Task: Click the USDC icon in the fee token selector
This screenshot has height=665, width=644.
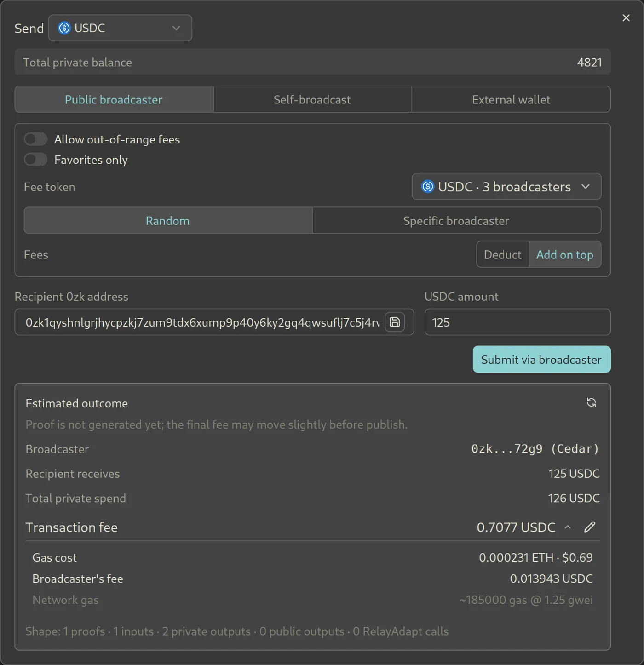Action: coord(428,187)
